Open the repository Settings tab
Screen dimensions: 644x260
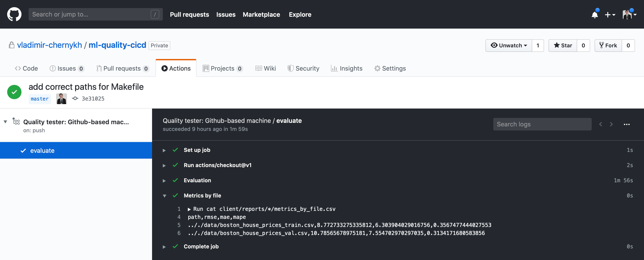click(x=390, y=68)
